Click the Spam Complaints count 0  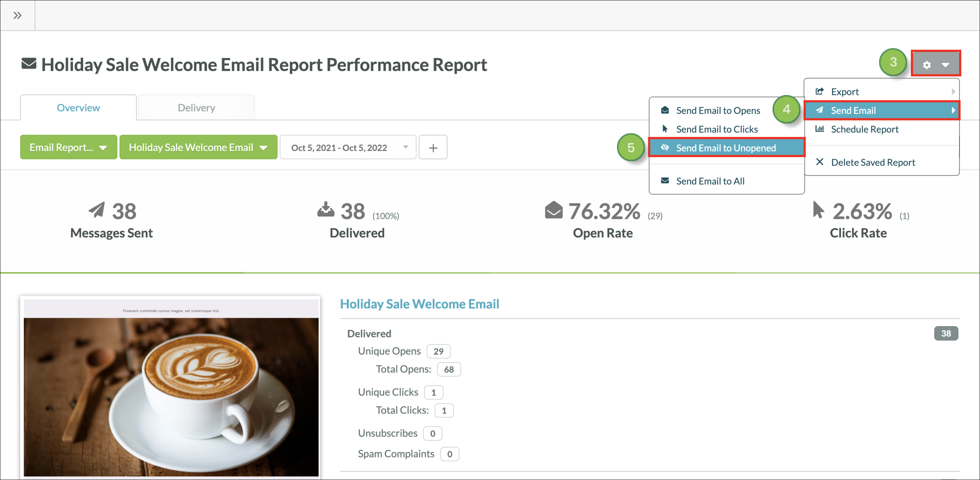pyautogui.click(x=449, y=454)
